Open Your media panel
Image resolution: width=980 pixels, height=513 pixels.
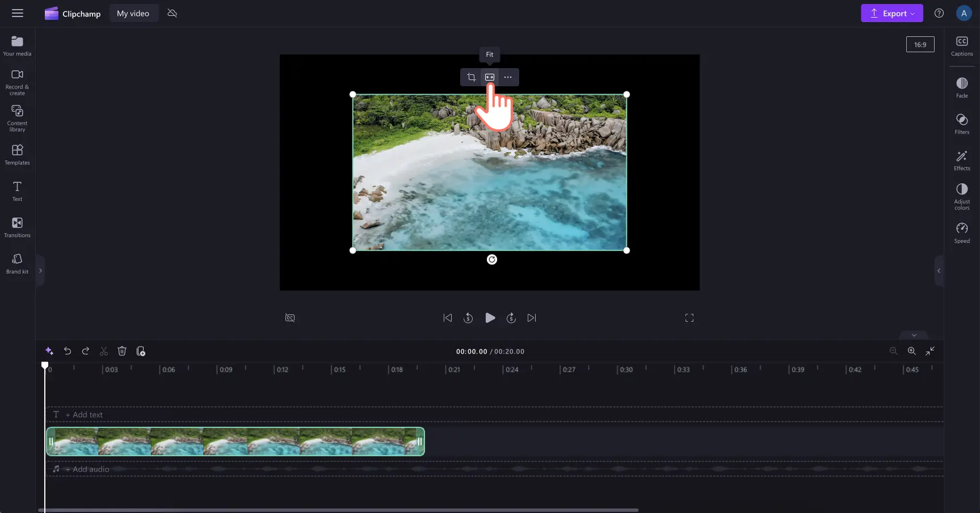17,46
